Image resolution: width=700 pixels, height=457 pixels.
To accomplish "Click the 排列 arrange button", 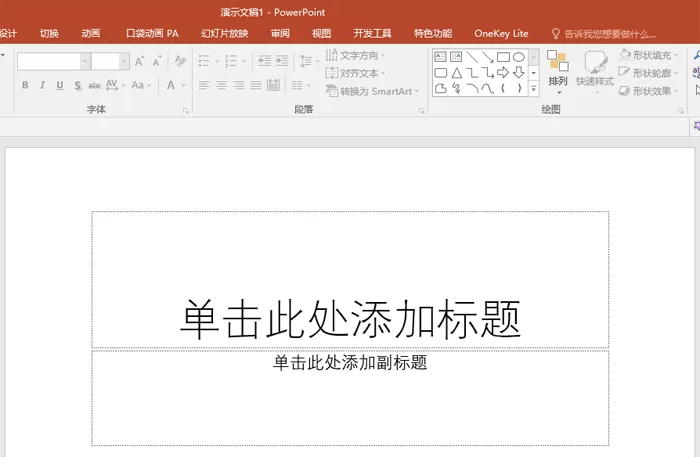I will click(x=558, y=72).
